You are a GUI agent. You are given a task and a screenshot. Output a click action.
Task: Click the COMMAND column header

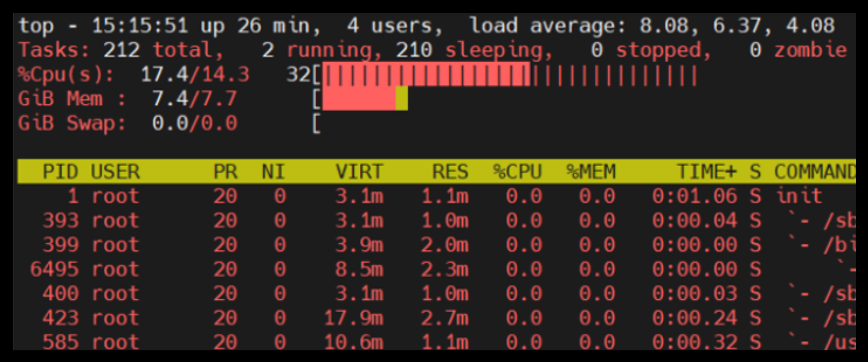click(x=814, y=172)
